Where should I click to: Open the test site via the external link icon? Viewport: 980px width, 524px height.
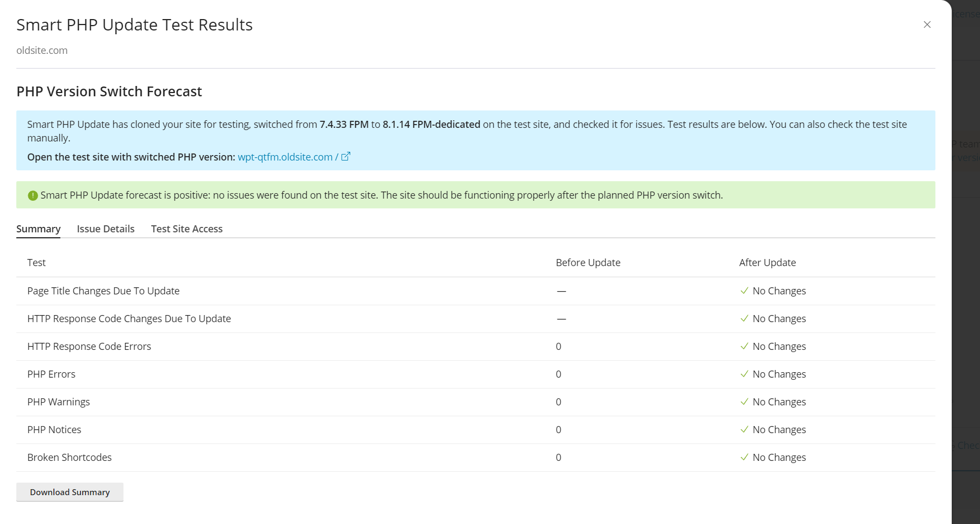pos(346,157)
